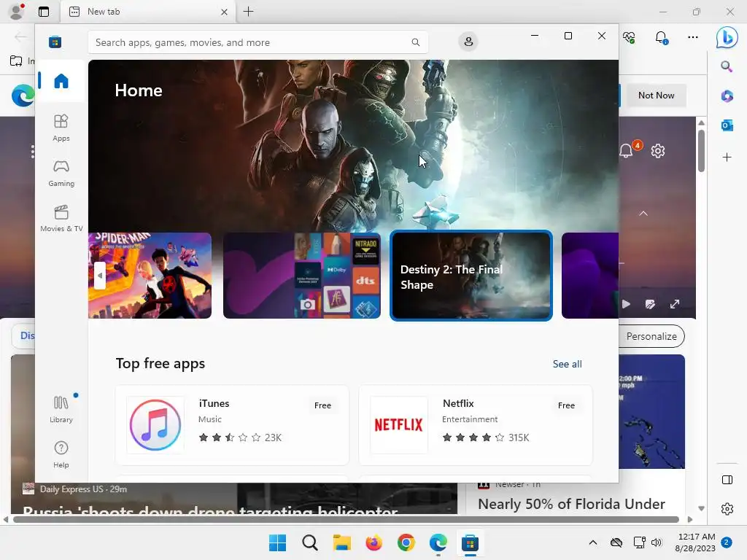Open Outlook icon in Edge sidebar

click(727, 125)
